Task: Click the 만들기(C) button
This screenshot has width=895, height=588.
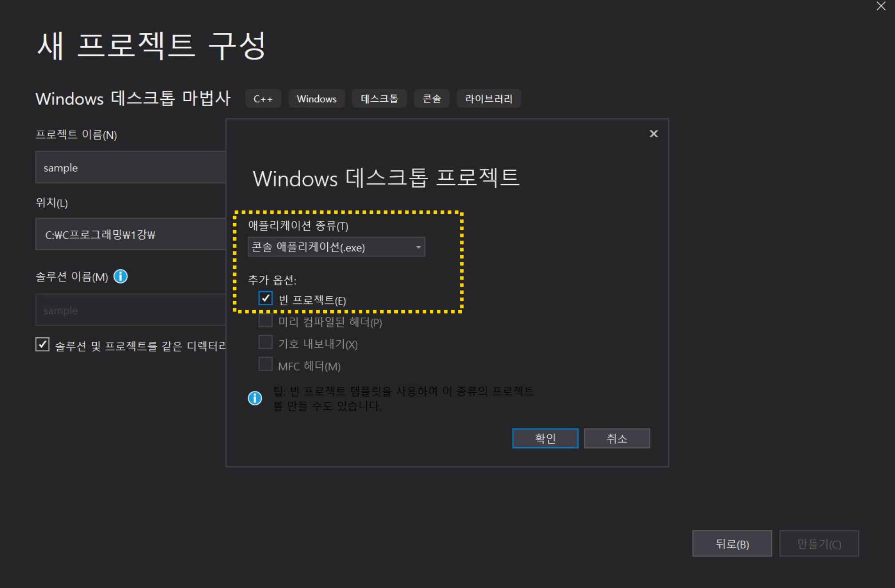Action: (819, 544)
